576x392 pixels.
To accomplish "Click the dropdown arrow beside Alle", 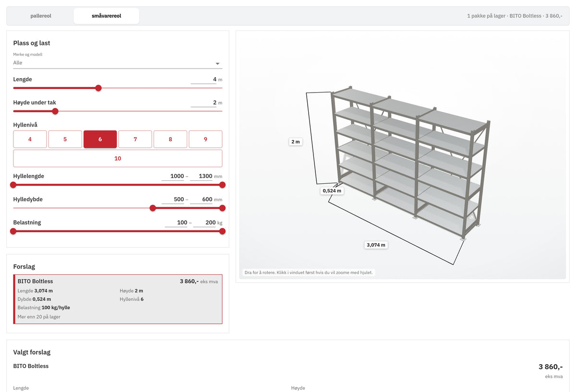I will click(x=217, y=63).
